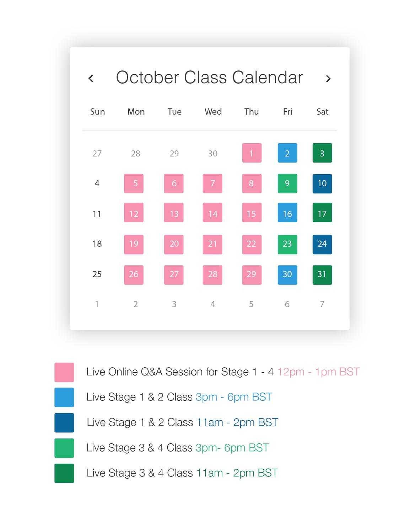Click dark blue 11am - 2pm legend swatch
The height and width of the screenshot is (512, 420).
[x=64, y=423]
